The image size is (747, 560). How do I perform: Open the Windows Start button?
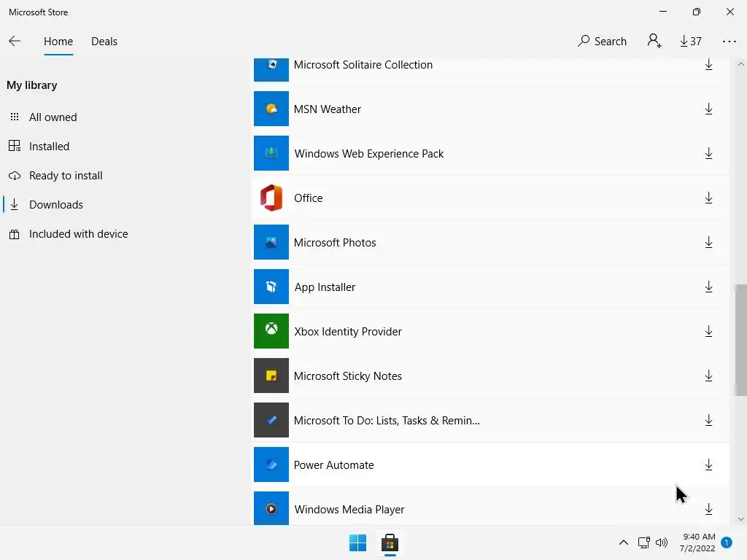click(357, 542)
